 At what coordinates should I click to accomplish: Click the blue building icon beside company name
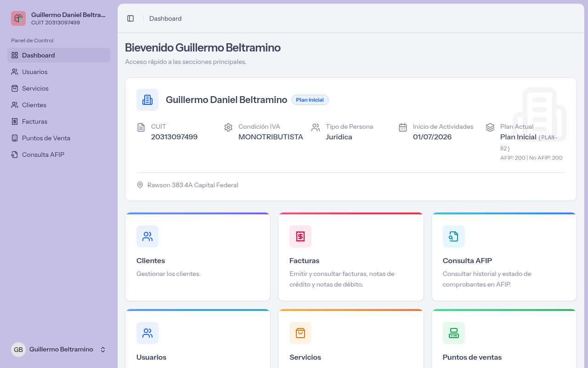[x=147, y=100]
